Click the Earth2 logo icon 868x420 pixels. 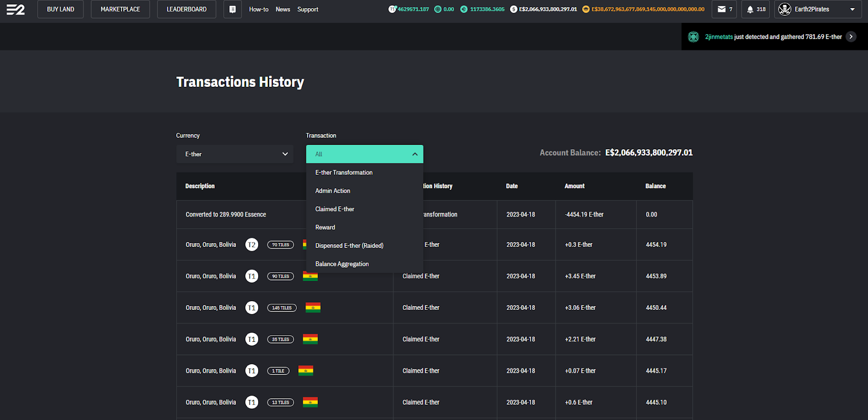click(15, 9)
